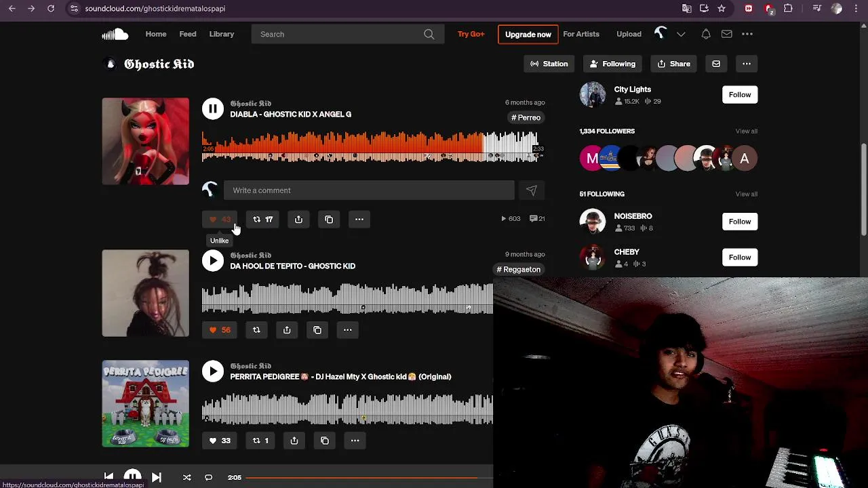This screenshot has height=488, width=868.
Task: Follow NOISEBRO
Action: (740, 222)
